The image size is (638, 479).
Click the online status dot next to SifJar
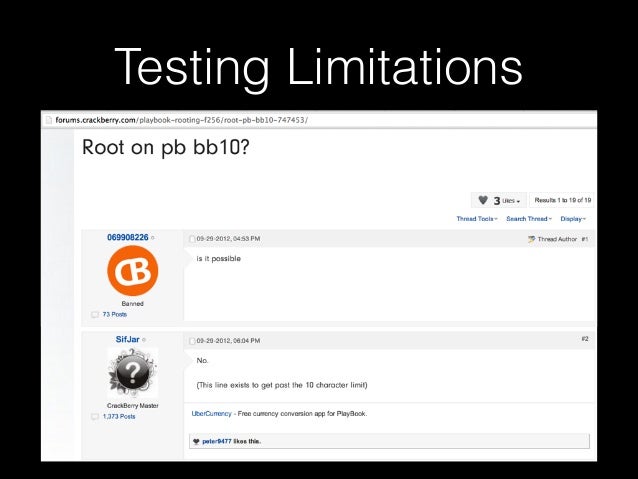[x=144, y=340]
